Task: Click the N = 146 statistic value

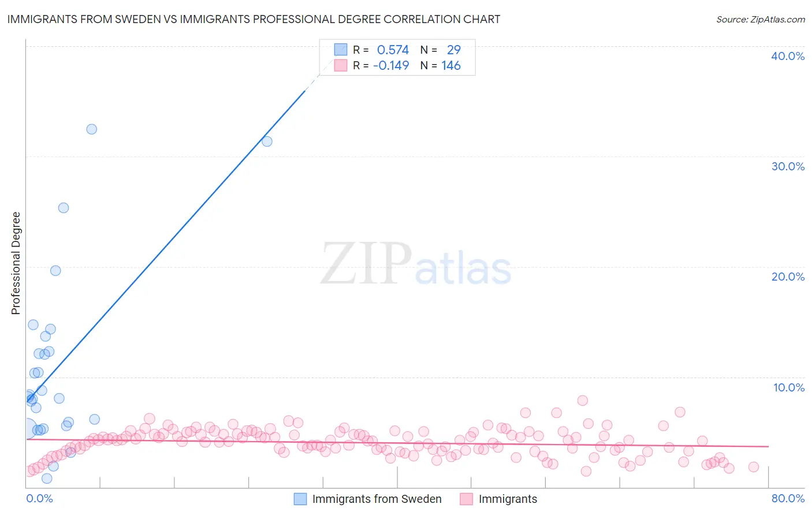Action: [x=441, y=65]
